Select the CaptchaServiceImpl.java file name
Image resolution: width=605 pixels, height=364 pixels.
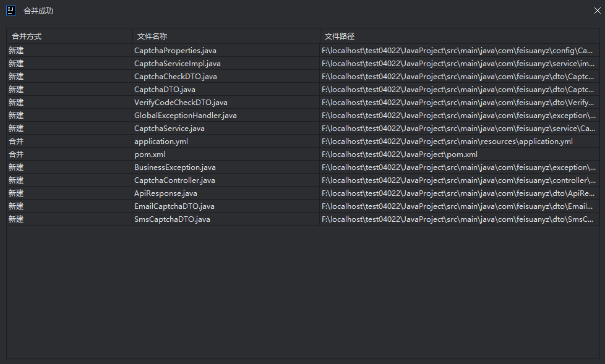click(x=177, y=64)
